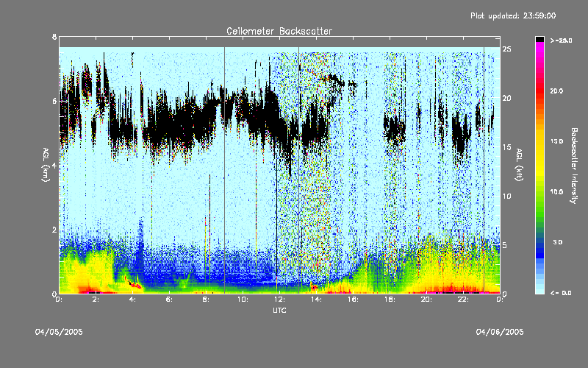Click the '6' km tick on left axis
Image resolution: width=588 pixels, height=368 pixels.
54,102
